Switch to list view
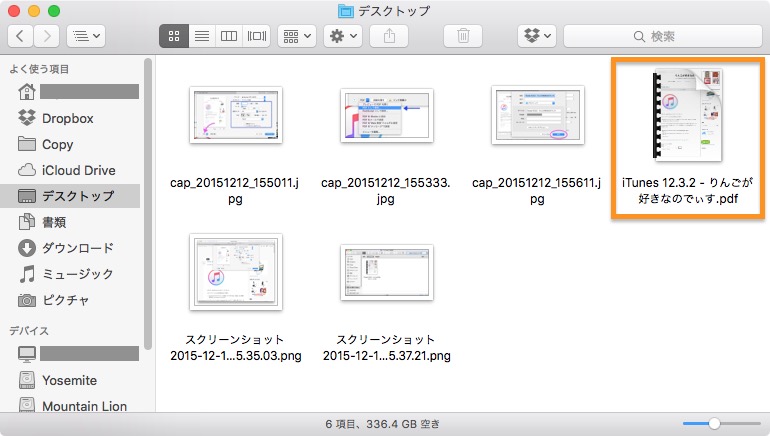 click(202, 36)
